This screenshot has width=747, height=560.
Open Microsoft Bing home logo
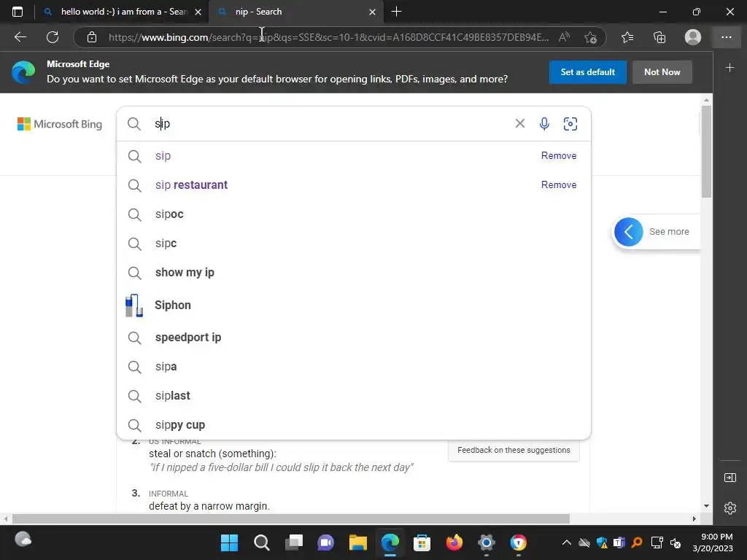pos(60,124)
